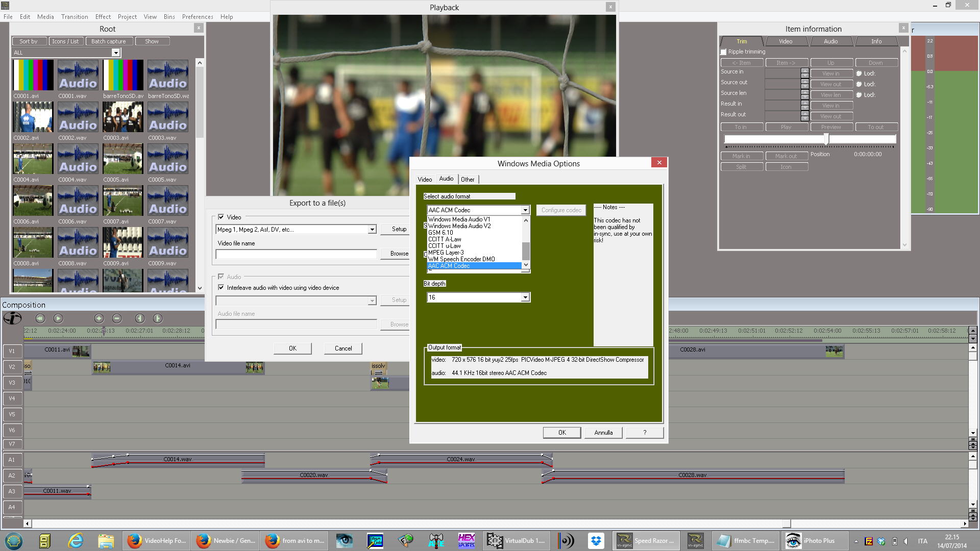Zoom in timeline with plus icon

(99, 318)
